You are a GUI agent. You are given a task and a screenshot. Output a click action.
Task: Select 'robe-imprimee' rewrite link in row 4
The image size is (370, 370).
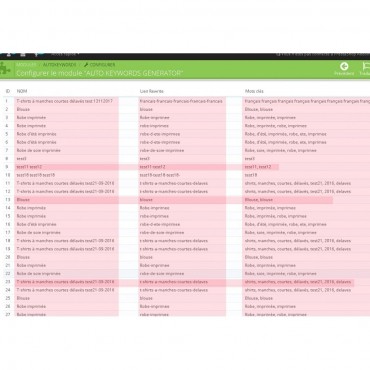click(x=154, y=126)
